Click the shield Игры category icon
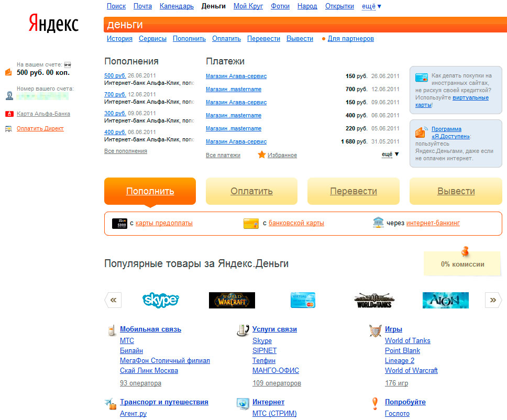507x420 pixels. pyautogui.click(x=375, y=330)
